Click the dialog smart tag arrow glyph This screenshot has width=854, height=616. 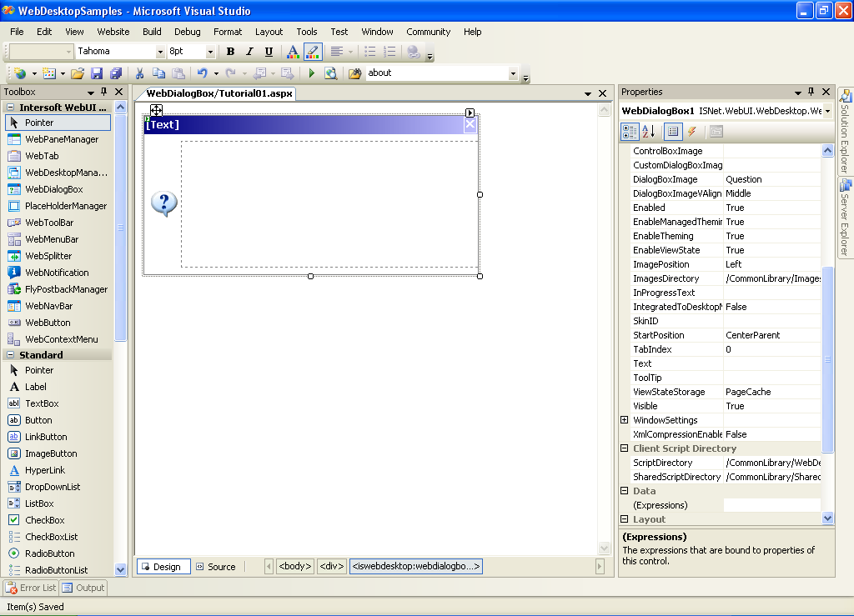pos(470,113)
